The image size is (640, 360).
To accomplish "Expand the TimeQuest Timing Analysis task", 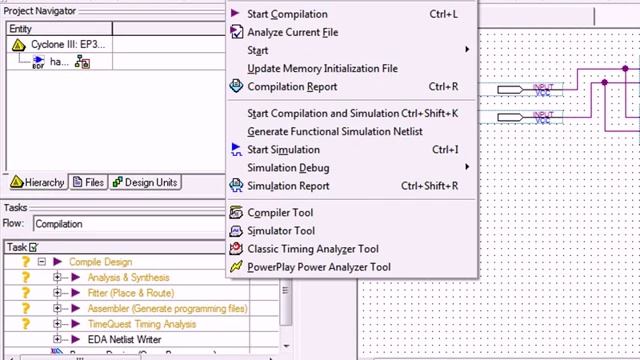I will [x=57, y=324].
